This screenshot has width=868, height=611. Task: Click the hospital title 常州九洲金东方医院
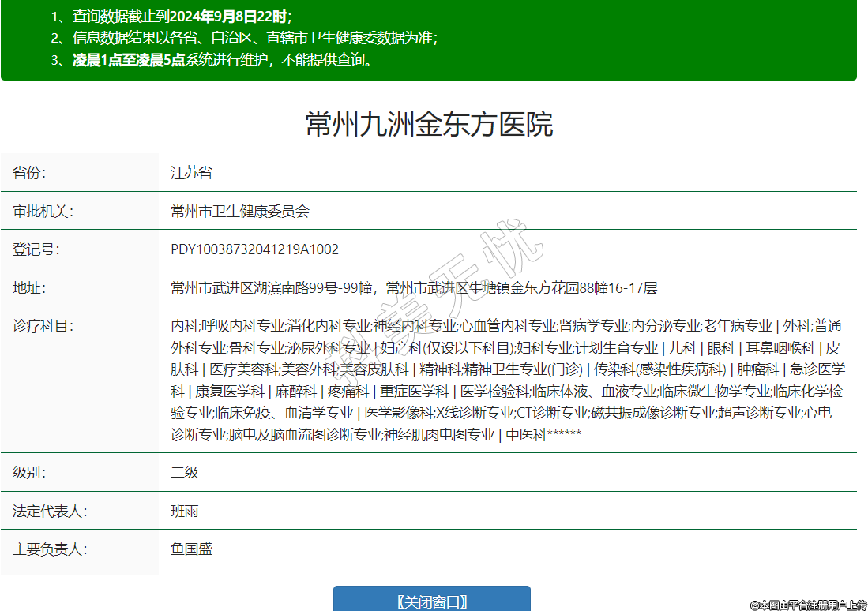point(429,125)
